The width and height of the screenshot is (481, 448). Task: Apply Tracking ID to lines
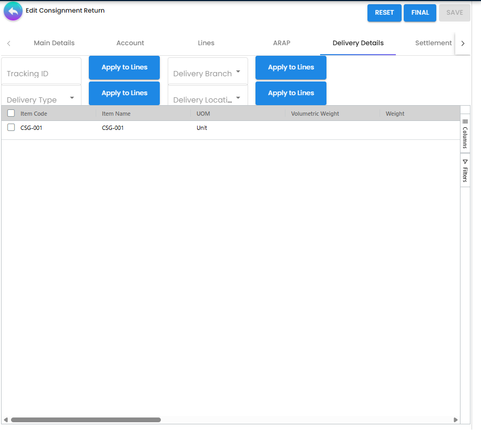tap(124, 67)
